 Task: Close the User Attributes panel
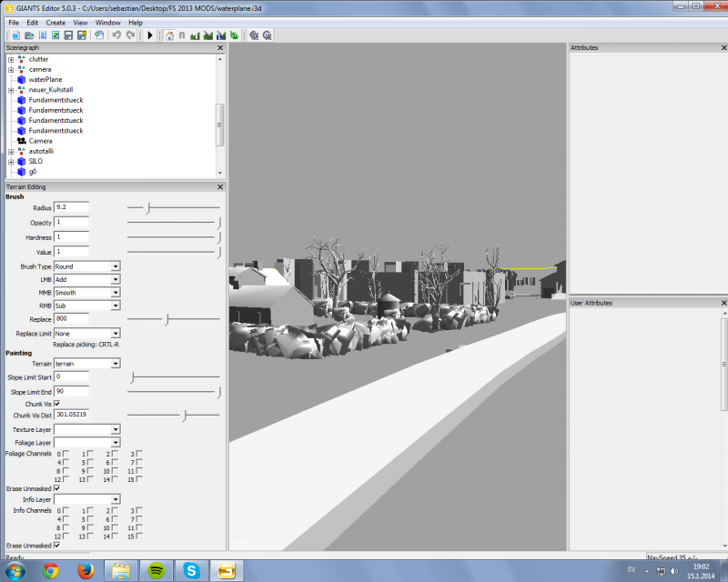(x=723, y=303)
